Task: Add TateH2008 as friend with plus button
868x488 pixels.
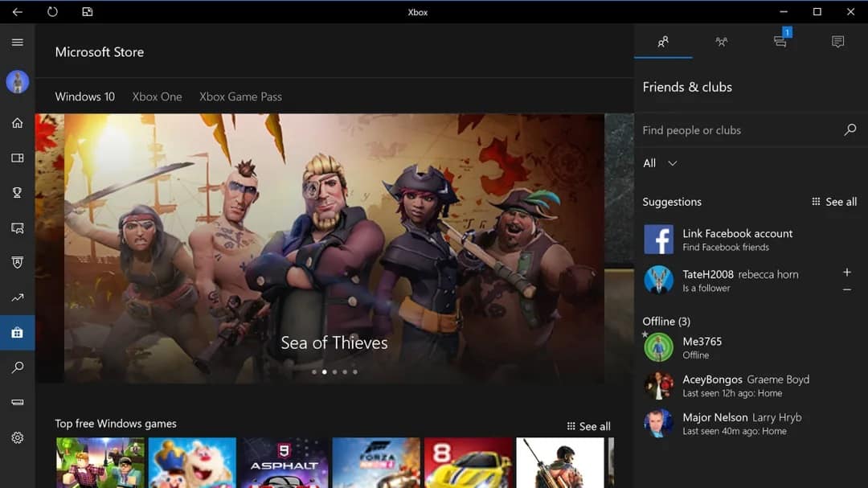Action: pos(846,273)
